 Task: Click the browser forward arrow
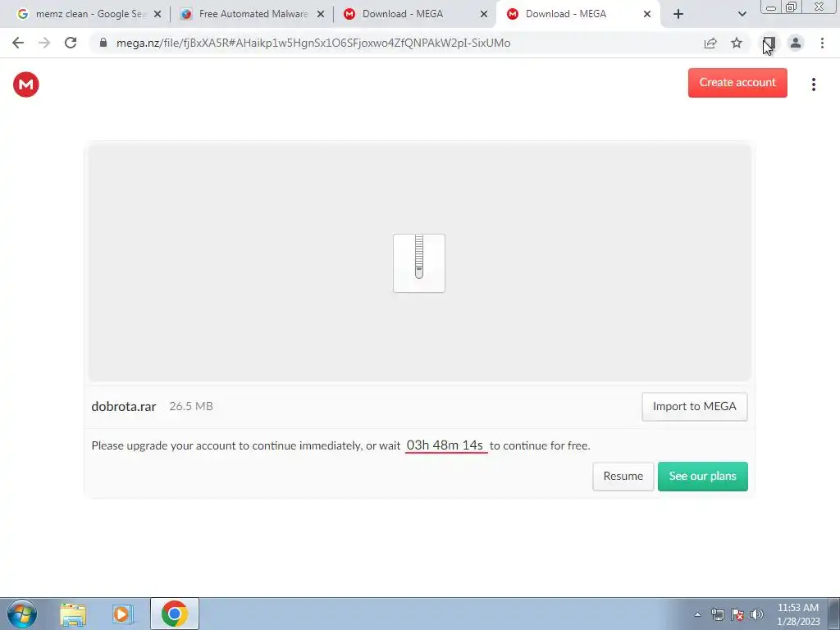point(44,43)
